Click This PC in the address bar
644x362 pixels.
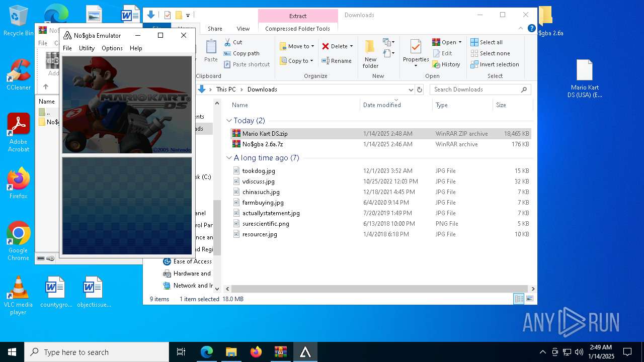pyautogui.click(x=226, y=89)
